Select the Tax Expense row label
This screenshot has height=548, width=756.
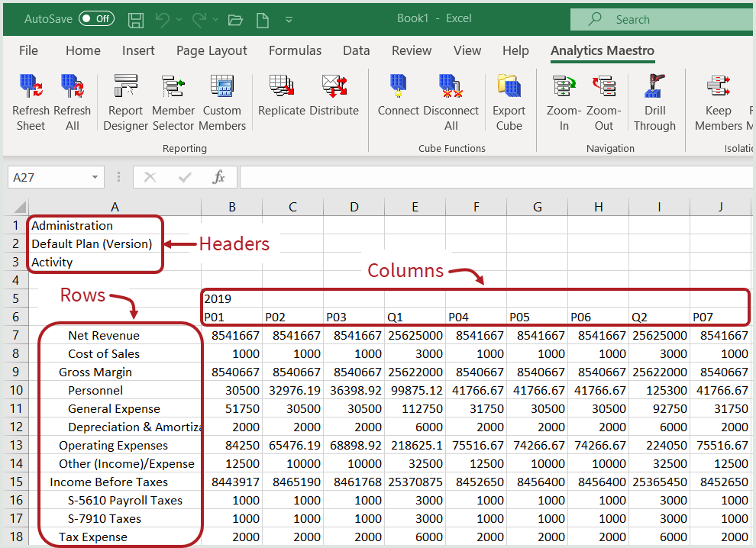coord(115,537)
